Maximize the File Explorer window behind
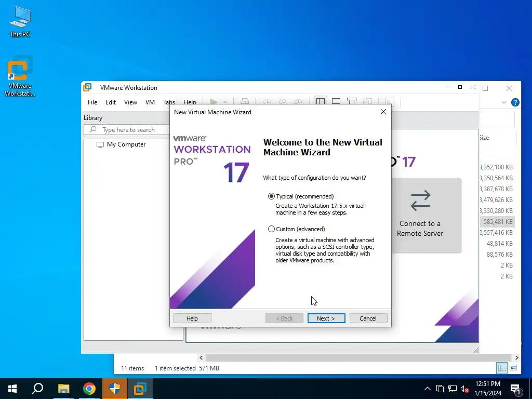Image resolution: width=532 pixels, height=399 pixels. pos(485,88)
